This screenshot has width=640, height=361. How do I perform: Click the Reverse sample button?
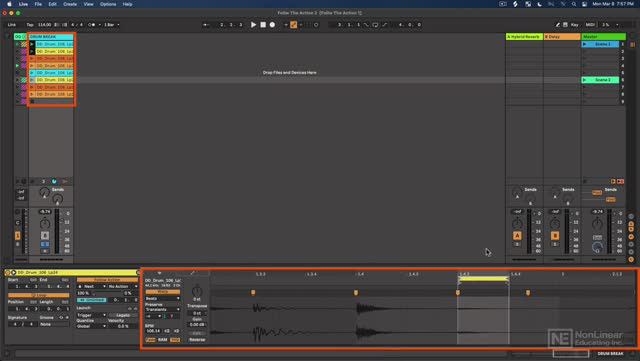click(197, 339)
